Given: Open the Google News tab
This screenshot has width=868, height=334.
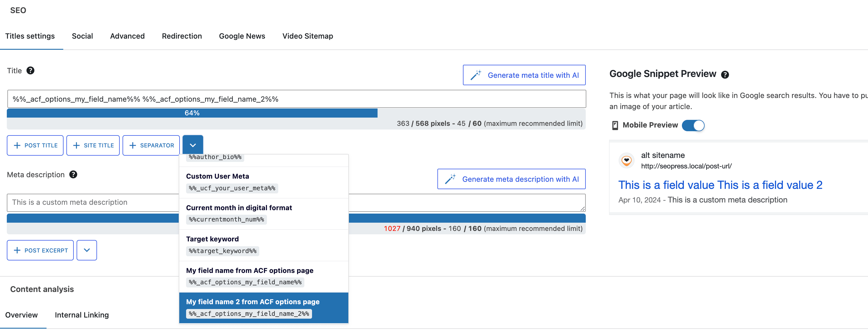Looking at the screenshot, I should [242, 36].
